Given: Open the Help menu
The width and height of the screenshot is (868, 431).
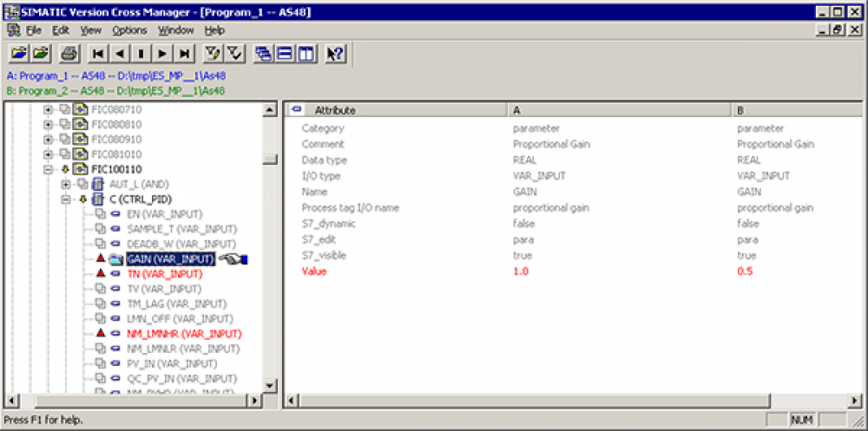Looking at the screenshot, I should 214,29.
